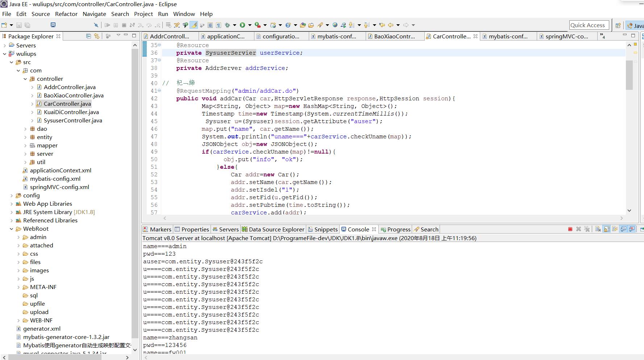Switch to the springMVC-config editor tab
The height and width of the screenshot is (360, 644).
tap(567, 36)
